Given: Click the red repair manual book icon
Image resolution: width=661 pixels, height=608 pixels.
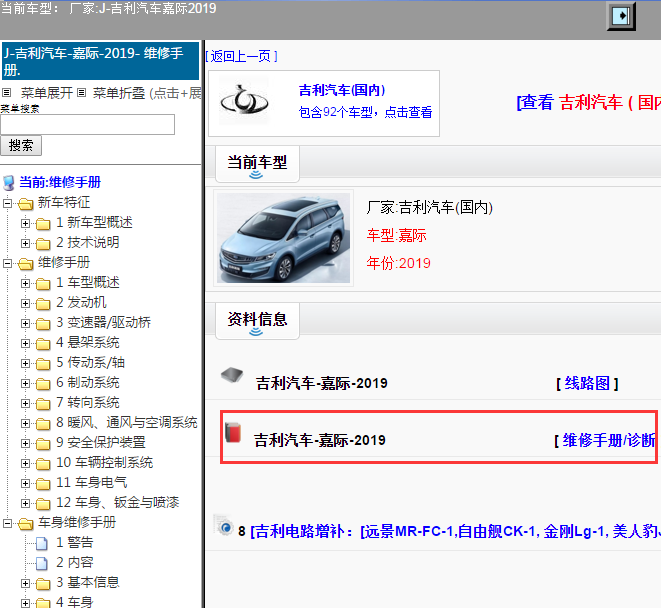Looking at the screenshot, I should tap(233, 432).
